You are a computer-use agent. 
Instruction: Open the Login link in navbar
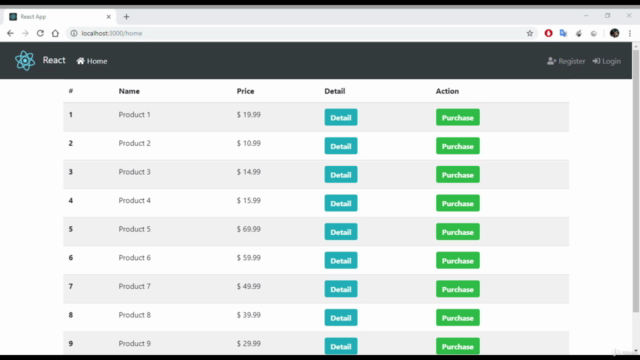607,61
